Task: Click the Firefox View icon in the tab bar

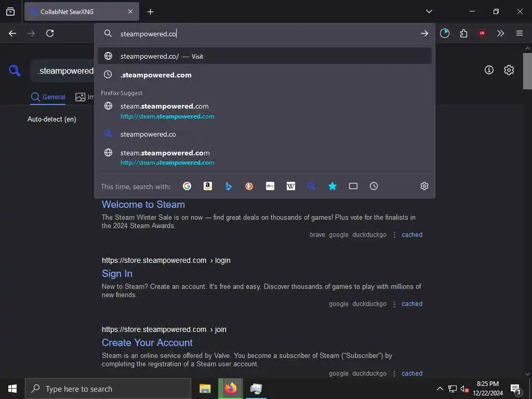Action: click(10, 11)
